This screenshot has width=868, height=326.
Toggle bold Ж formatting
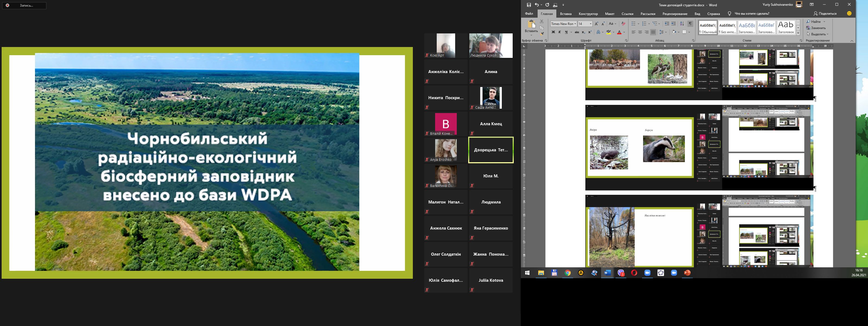(553, 32)
